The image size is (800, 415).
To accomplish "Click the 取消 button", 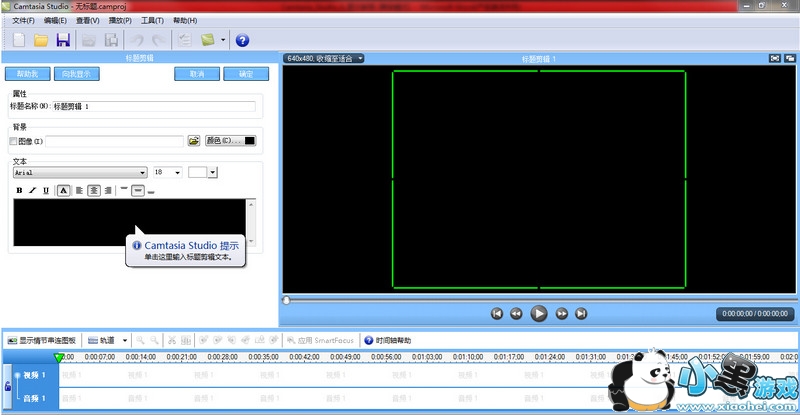I will 197,74.
